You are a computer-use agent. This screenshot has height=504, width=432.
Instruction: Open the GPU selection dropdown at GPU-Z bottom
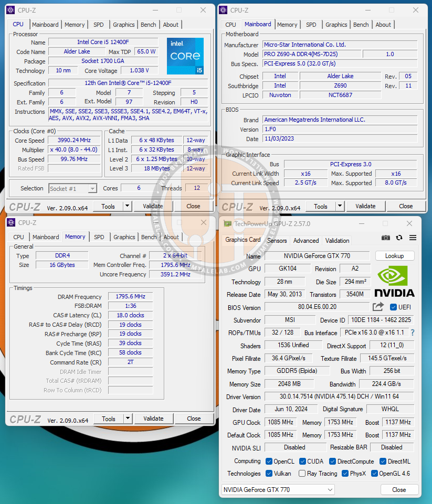tap(278, 489)
